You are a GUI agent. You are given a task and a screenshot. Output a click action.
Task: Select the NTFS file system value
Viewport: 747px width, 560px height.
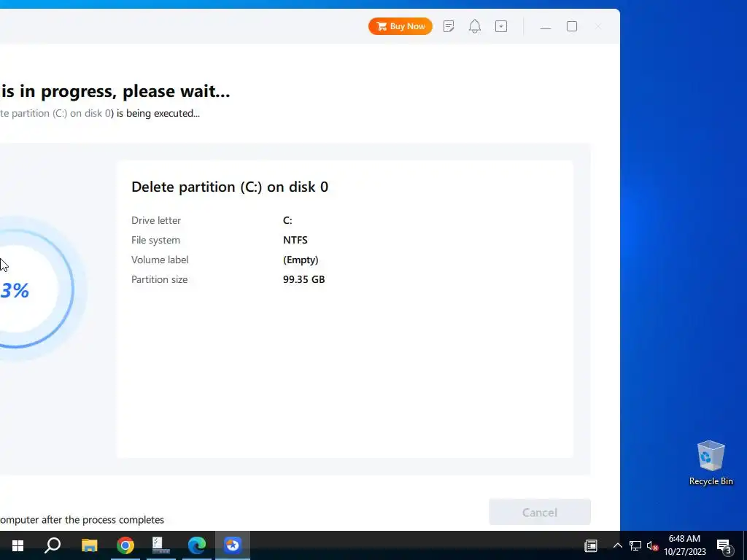[295, 240]
